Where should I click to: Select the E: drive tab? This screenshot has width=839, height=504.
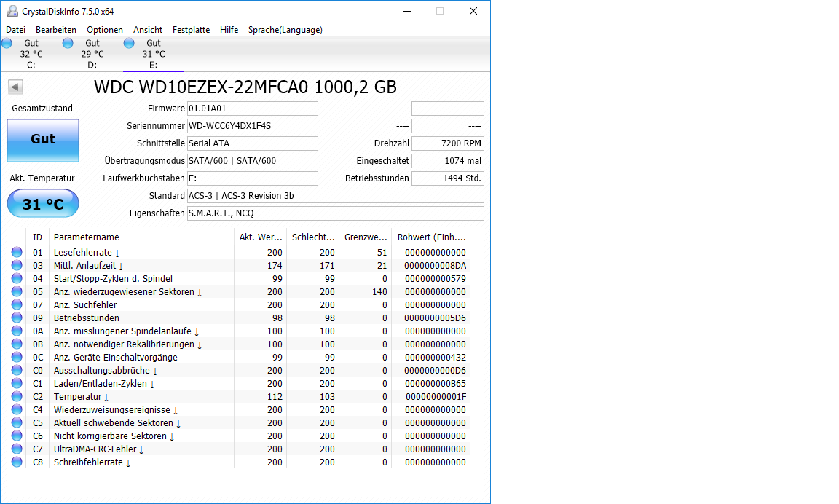point(154,54)
